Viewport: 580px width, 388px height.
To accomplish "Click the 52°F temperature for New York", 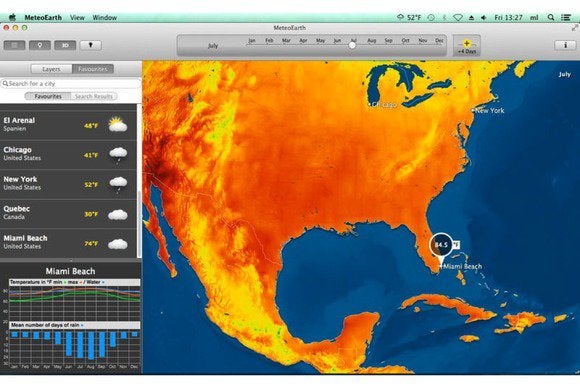I will pyautogui.click(x=91, y=185).
